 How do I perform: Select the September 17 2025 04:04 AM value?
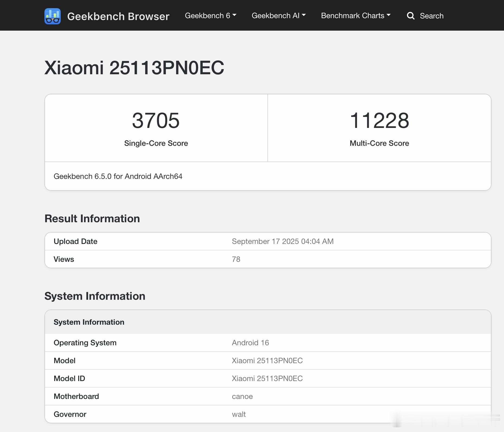click(x=283, y=241)
